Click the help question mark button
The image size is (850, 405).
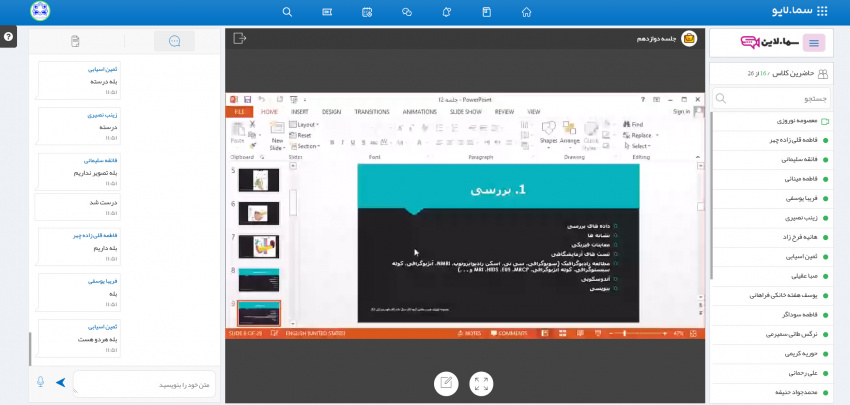pos(8,37)
